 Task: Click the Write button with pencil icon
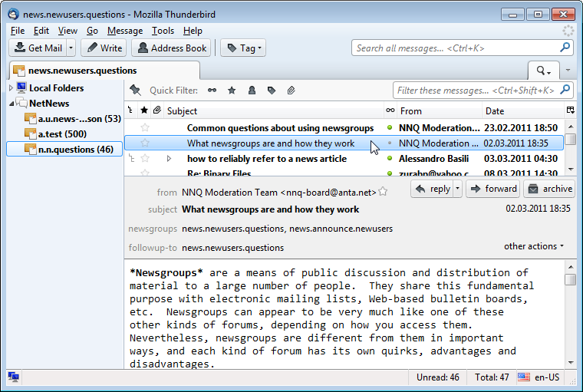click(103, 48)
